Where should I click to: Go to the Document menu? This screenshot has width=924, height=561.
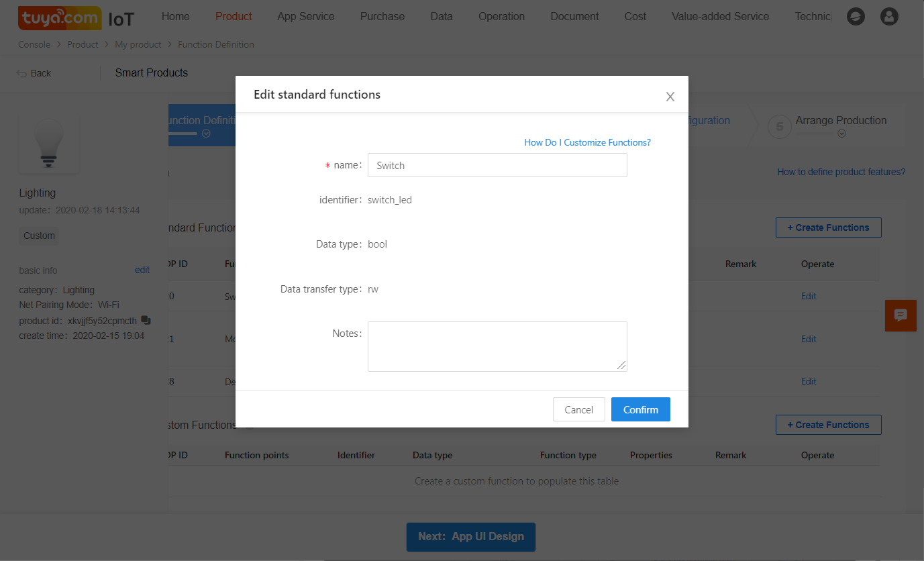pyautogui.click(x=574, y=17)
